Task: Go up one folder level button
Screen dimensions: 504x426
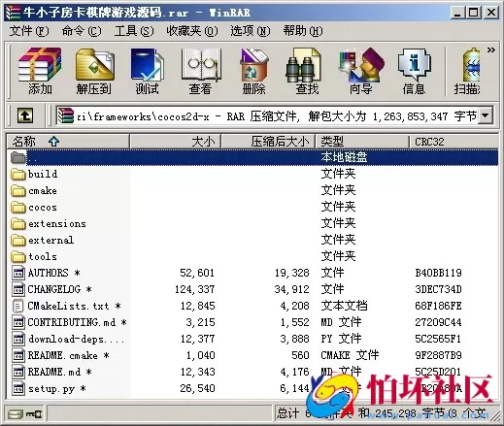Action: point(25,115)
